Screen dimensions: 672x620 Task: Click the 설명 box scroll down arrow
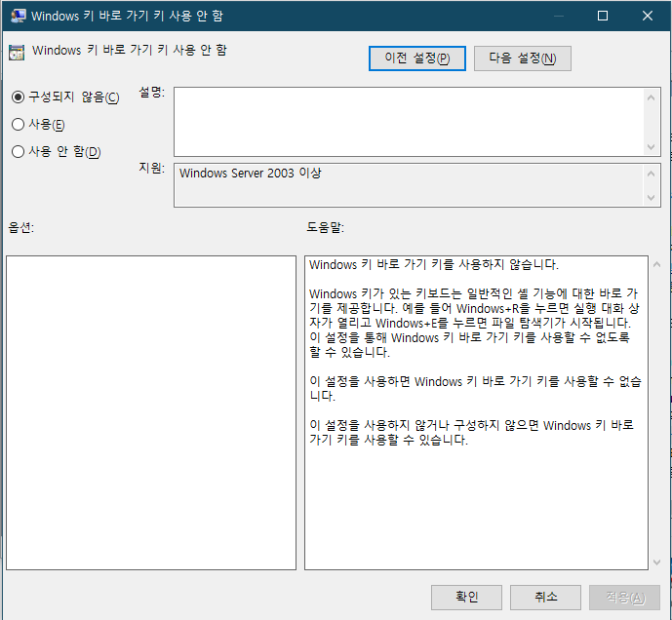[651, 147]
